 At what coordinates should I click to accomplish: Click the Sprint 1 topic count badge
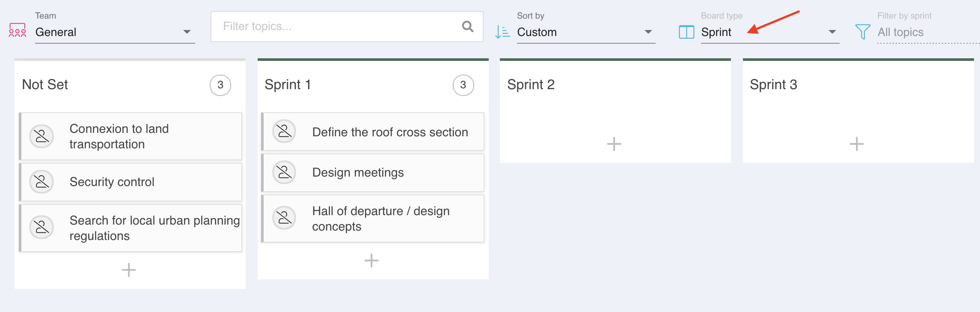click(463, 85)
